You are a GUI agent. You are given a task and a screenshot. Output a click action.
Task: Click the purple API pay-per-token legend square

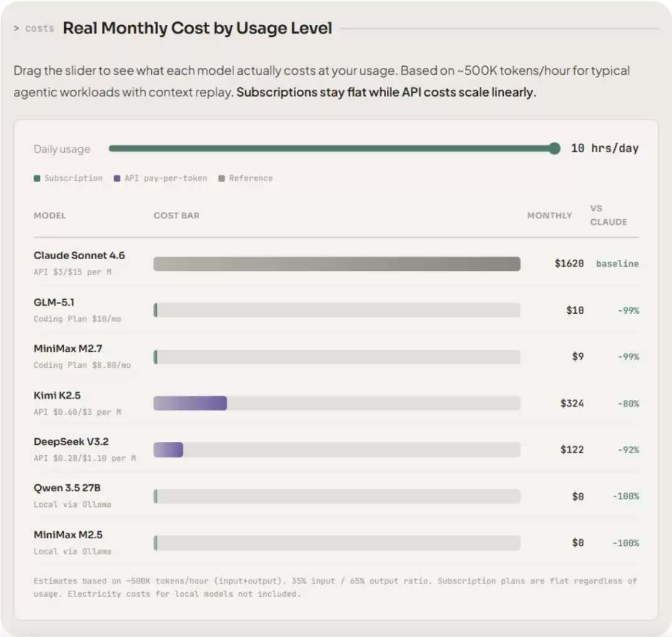[x=117, y=178]
